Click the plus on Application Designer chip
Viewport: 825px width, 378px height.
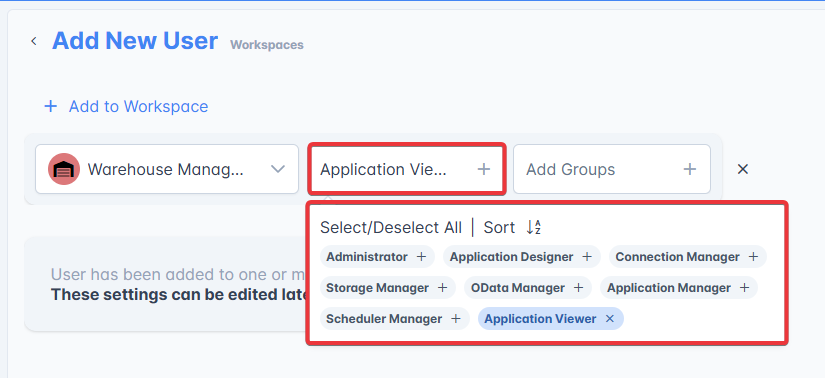coord(587,257)
